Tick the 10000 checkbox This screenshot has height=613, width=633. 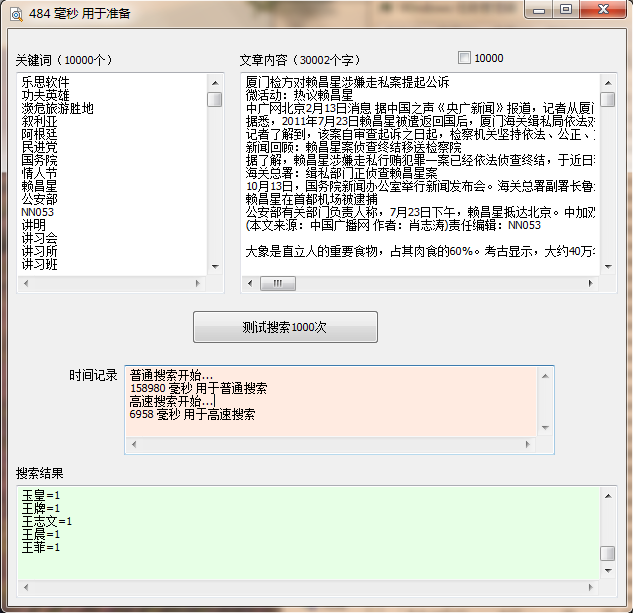464,58
